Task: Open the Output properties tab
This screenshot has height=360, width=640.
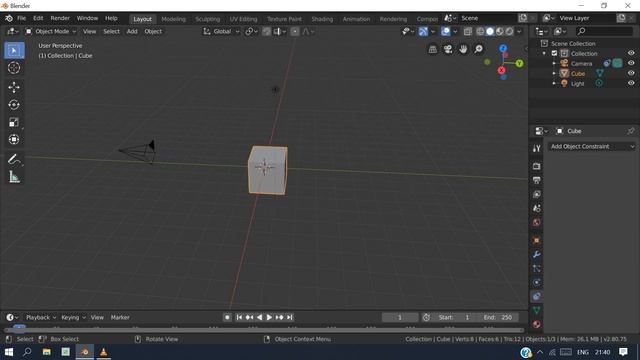Action: (x=536, y=180)
